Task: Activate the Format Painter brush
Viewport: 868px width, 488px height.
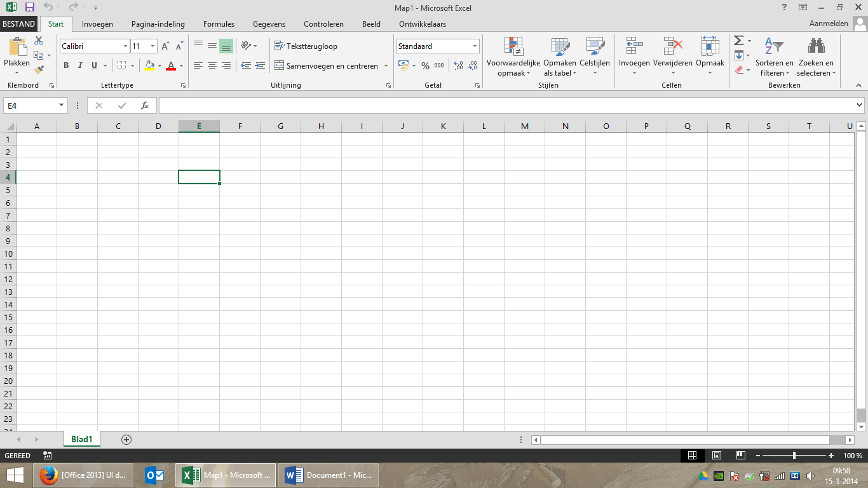Action: pos(39,69)
